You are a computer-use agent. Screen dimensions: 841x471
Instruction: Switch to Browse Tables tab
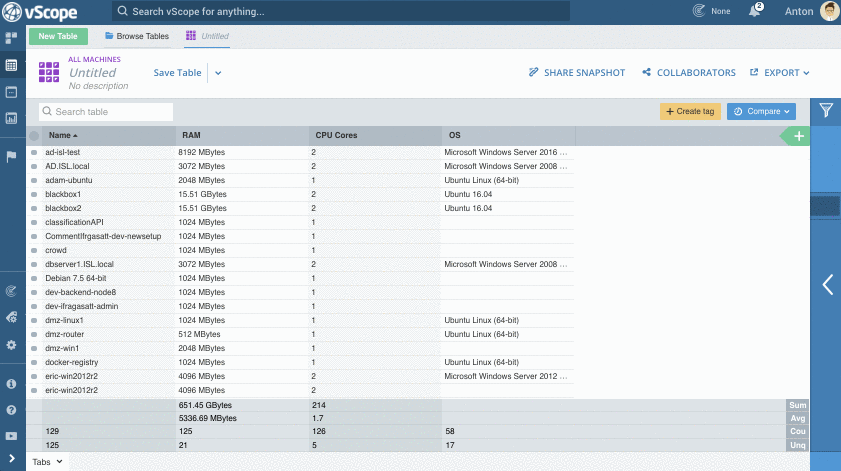pos(137,36)
